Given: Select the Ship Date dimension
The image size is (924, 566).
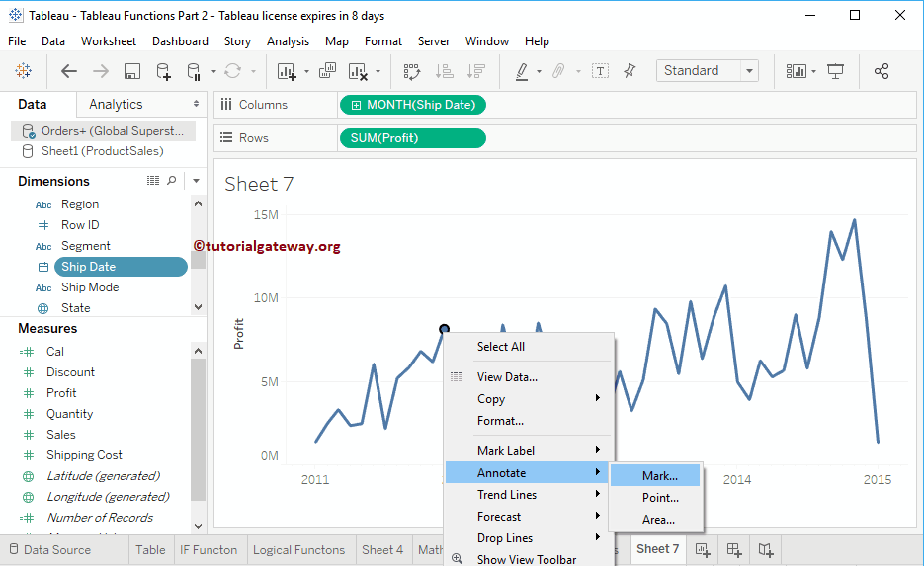Looking at the screenshot, I should tap(121, 267).
